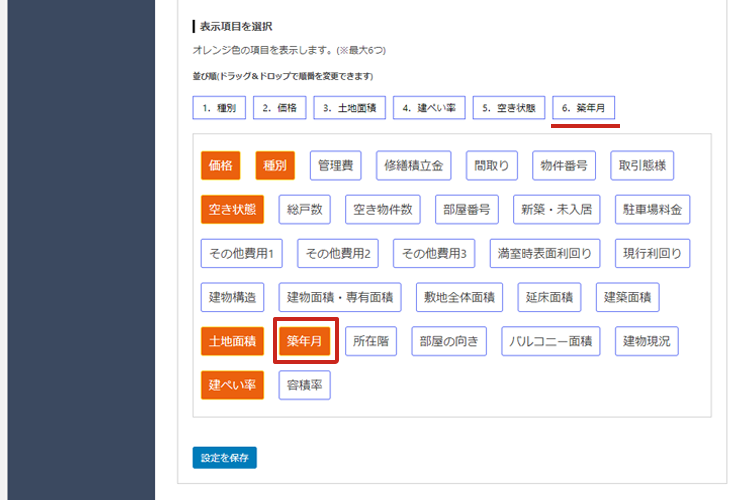
Task: Enable the 駐車場料金 display item
Action: click(x=652, y=209)
